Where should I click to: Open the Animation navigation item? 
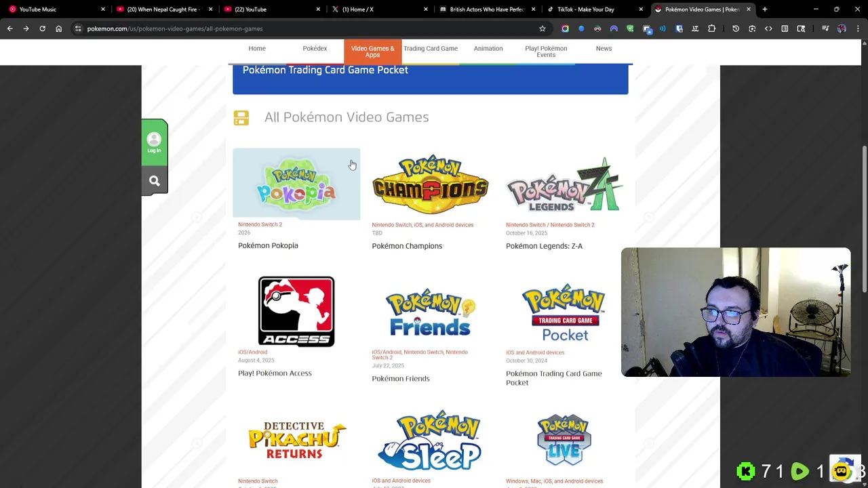488,49
